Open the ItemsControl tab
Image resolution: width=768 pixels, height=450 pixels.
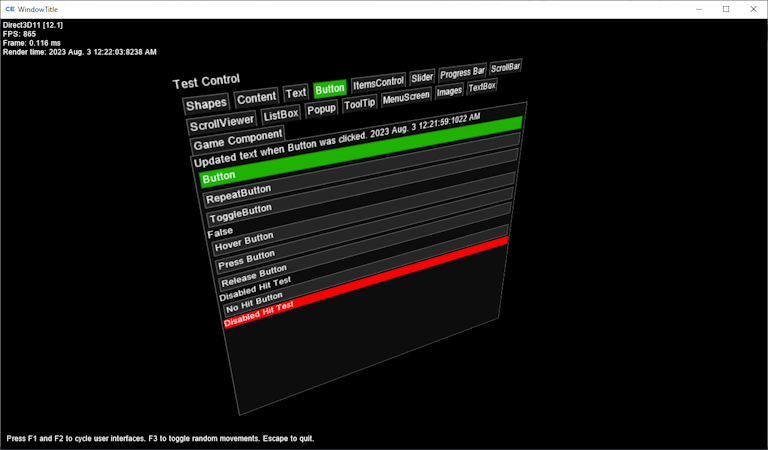(378, 83)
